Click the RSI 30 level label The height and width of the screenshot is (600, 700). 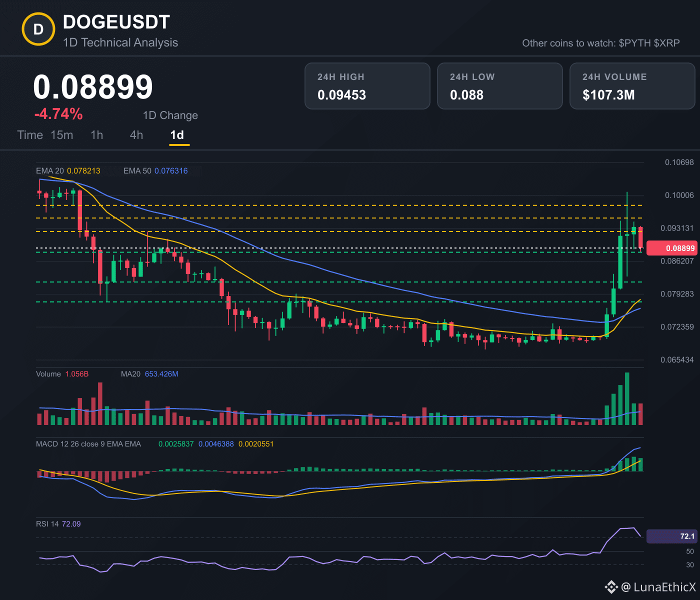[690, 565]
